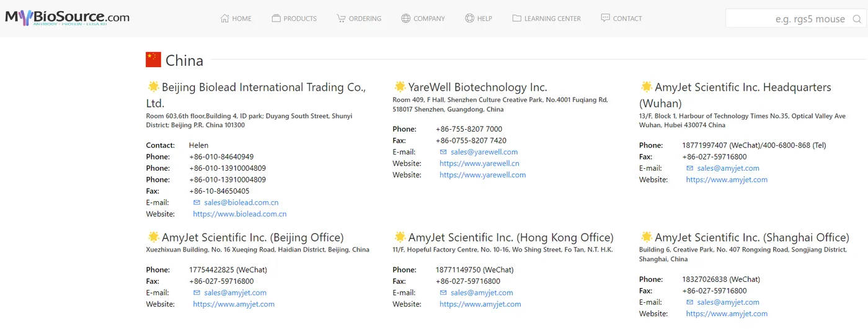Click the sun icon beside AmyJet Hong Kong Office
Viewport: 868px width, 329px height.
tap(400, 237)
